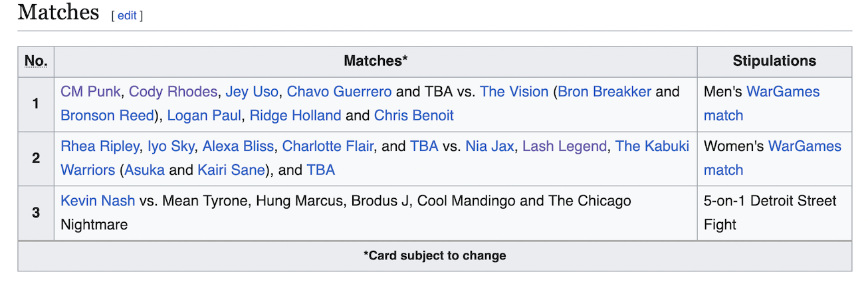This screenshot has height=288, width=868.
Task: Open Jey Uso's wiki page
Action: click(x=252, y=92)
